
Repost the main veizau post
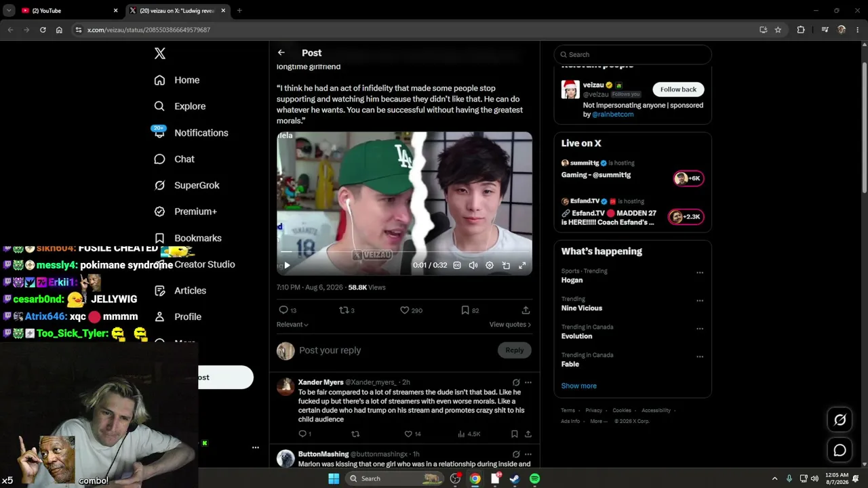[x=347, y=310]
